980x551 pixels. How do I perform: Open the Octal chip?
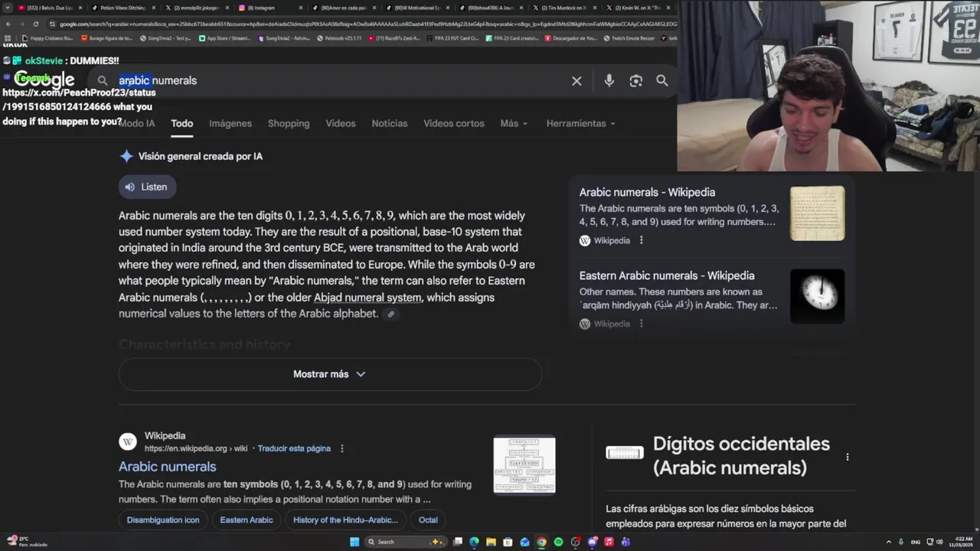[x=428, y=520]
